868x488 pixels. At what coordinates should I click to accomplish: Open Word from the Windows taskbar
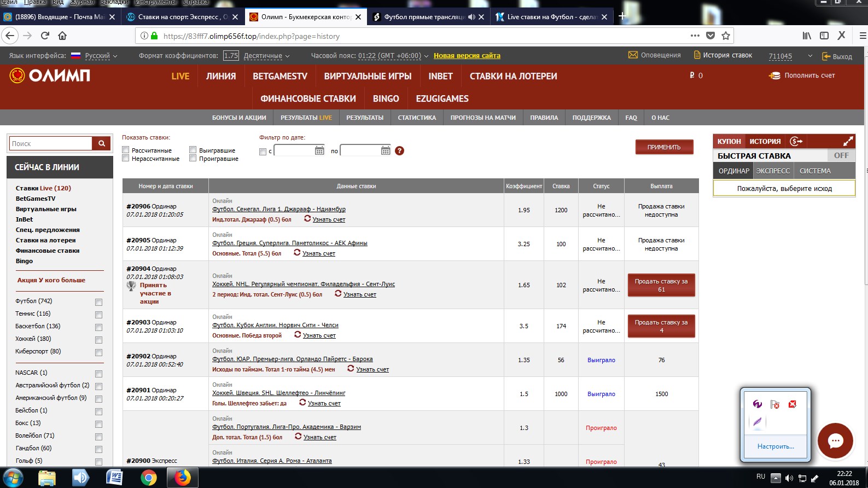pyautogui.click(x=114, y=478)
